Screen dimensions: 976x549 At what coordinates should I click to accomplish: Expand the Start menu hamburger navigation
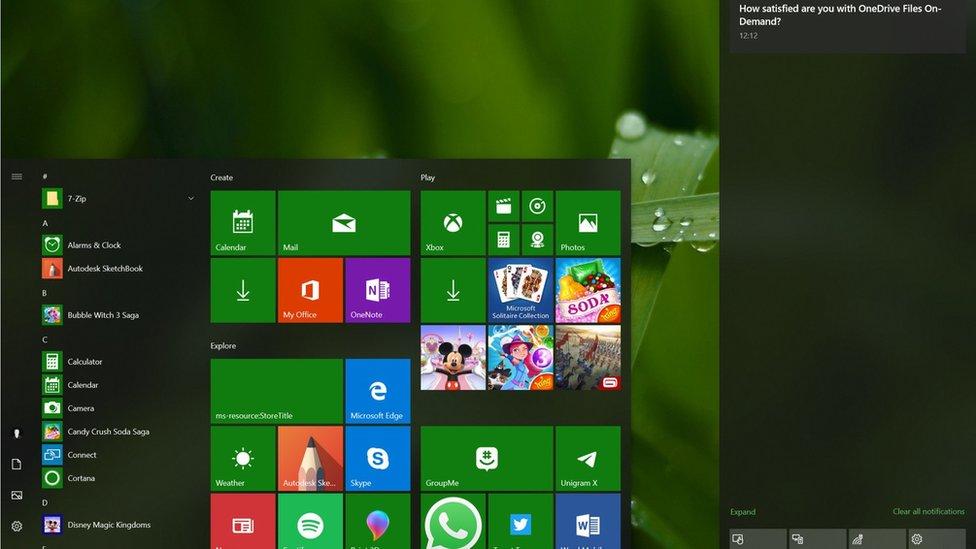[x=17, y=177]
